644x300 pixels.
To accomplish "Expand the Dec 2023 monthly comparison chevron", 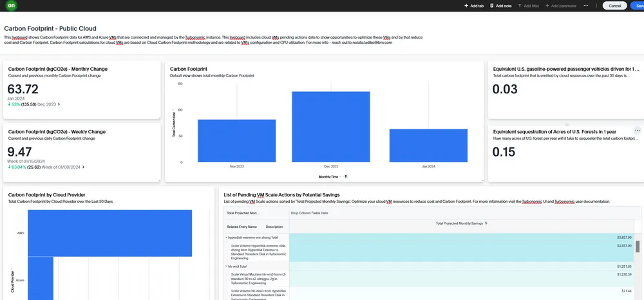I will (x=59, y=104).
